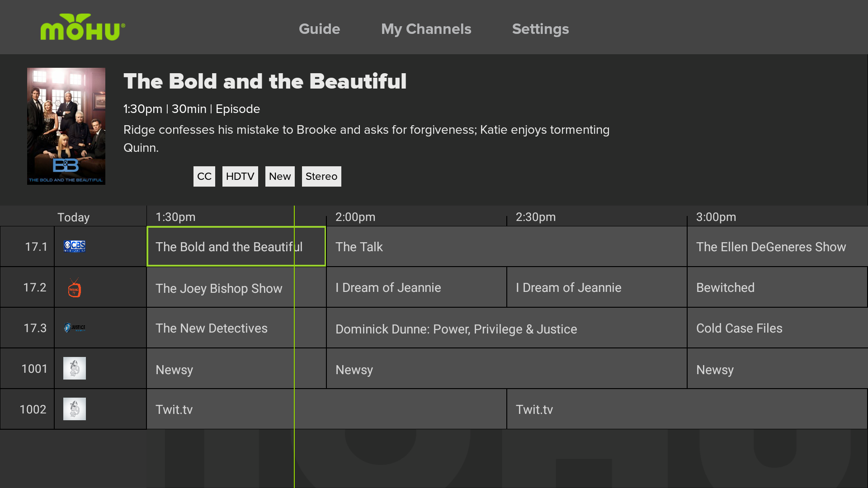
Task: Select the 2:00pm Newsy program
Action: coord(507,369)
